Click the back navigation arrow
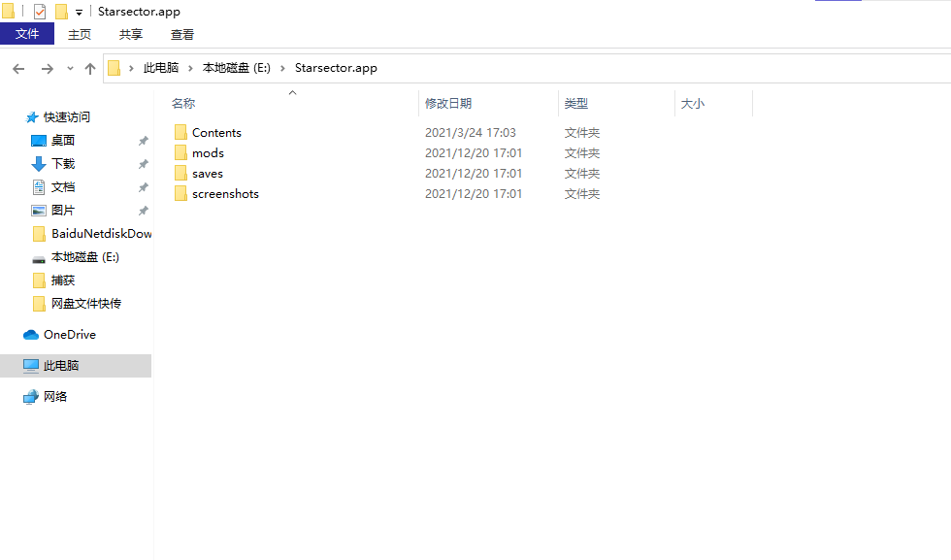 (x=17, y=68)
